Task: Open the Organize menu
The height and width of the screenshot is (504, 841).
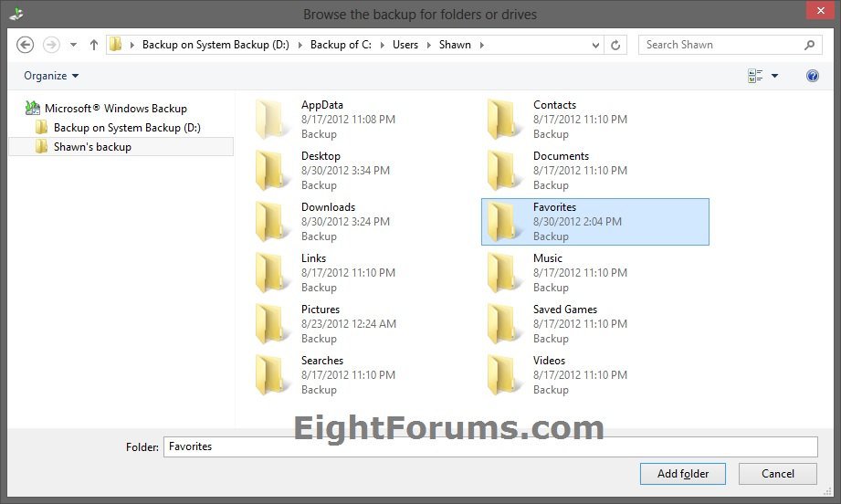Action: pos(51,76)
